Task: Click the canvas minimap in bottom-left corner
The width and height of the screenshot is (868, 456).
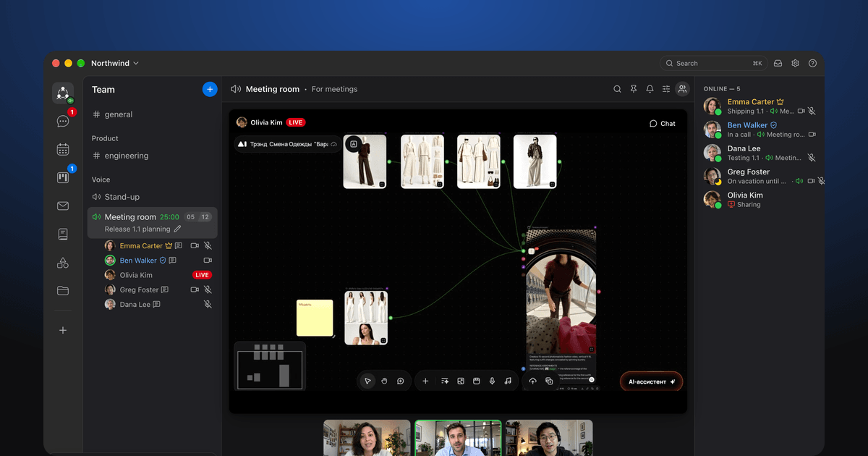Action: 270,366
